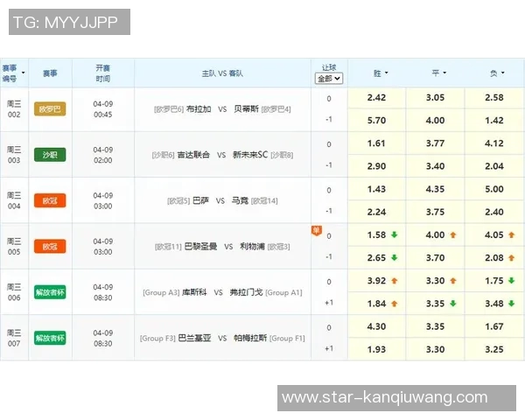Select handicap win odds 2.65 on match 005

point(376,258)
